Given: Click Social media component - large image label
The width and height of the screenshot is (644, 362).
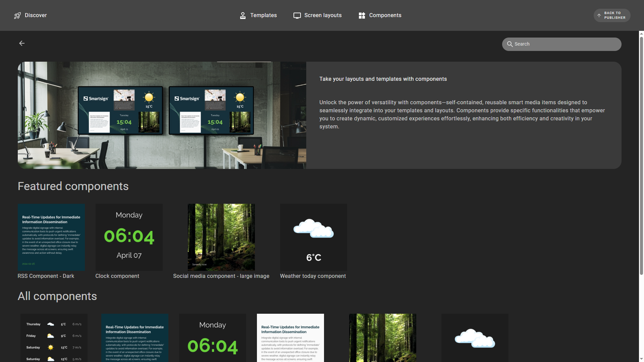Looking at the screenshot, I should [x=221, y=276].
